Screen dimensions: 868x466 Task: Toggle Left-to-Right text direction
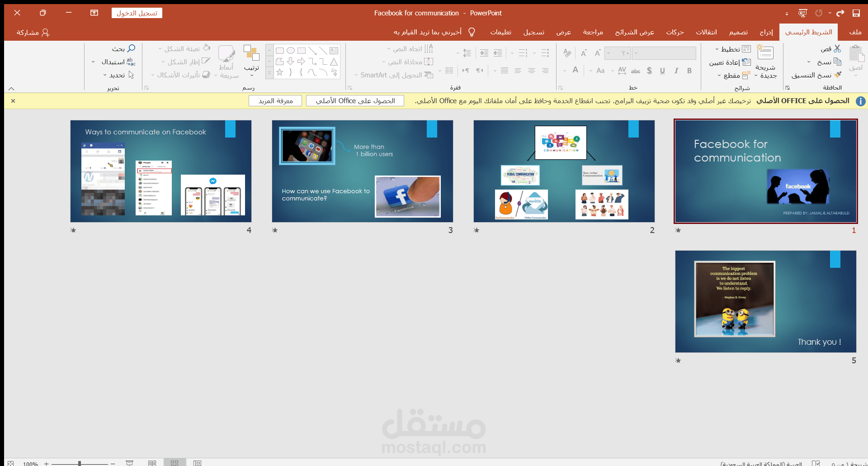[x=466, y=71]
